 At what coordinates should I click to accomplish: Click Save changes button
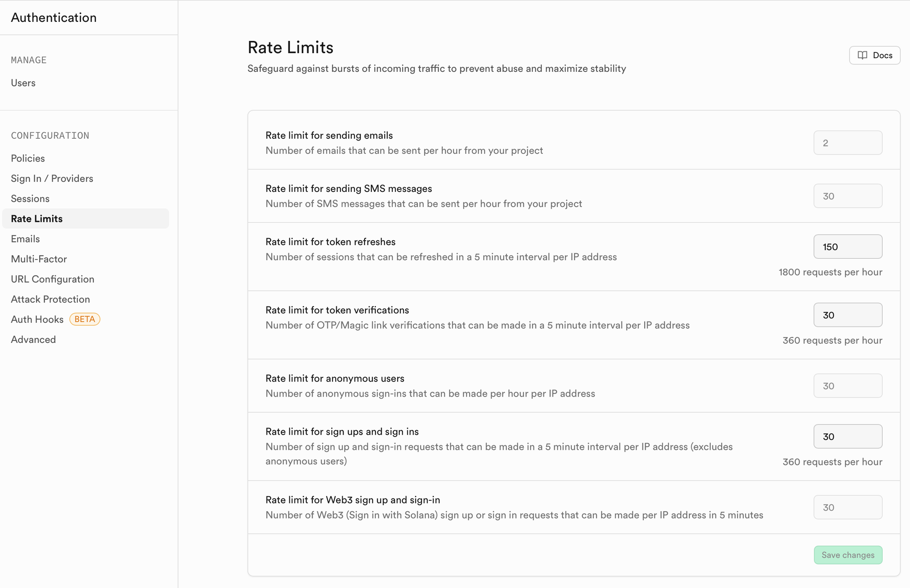pos(848,555)
